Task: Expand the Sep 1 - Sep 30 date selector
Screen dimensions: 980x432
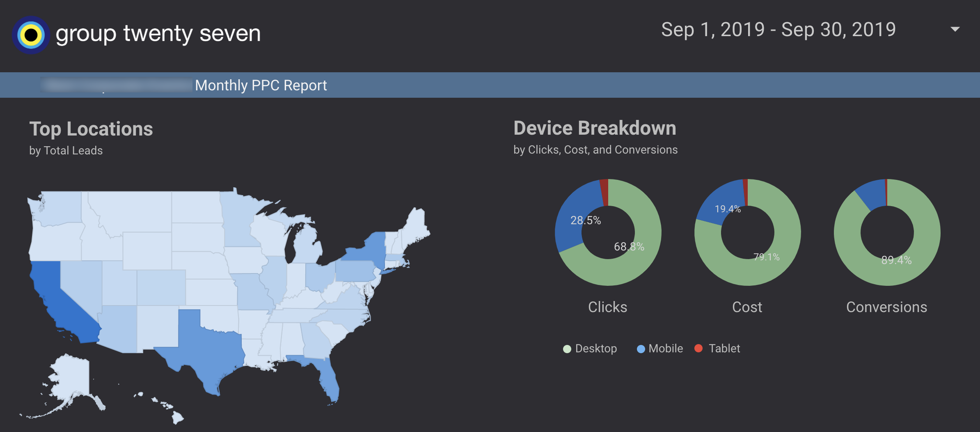Action: 779,30
